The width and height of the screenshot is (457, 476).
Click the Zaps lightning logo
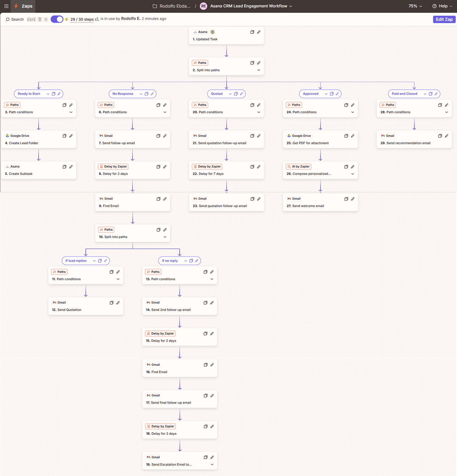[16, 6]
